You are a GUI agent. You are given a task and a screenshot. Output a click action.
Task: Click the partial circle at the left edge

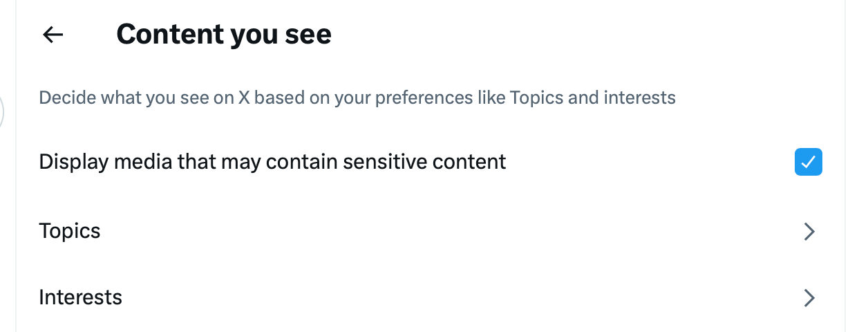pos(2,111)
